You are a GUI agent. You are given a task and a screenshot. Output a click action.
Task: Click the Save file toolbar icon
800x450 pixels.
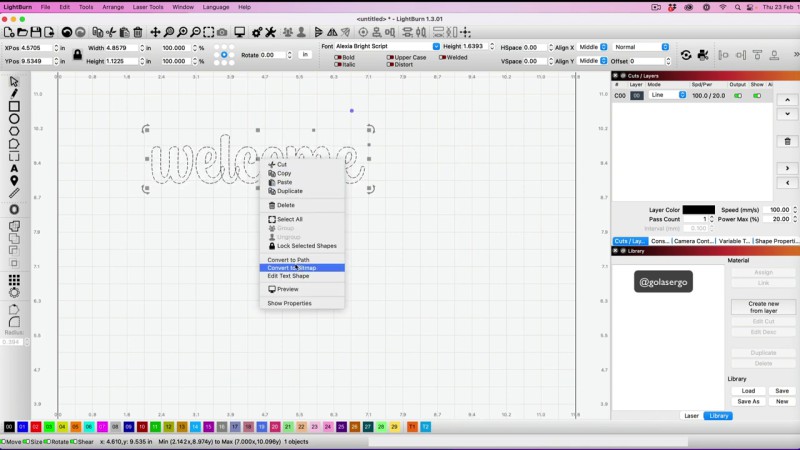tap(38, 32)
